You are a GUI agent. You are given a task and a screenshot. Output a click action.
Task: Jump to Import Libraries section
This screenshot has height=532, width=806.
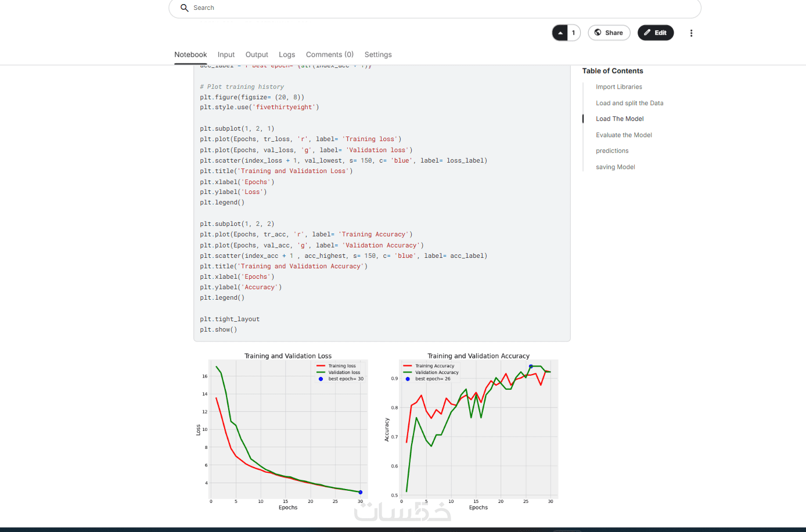click(x=618, y=87)
